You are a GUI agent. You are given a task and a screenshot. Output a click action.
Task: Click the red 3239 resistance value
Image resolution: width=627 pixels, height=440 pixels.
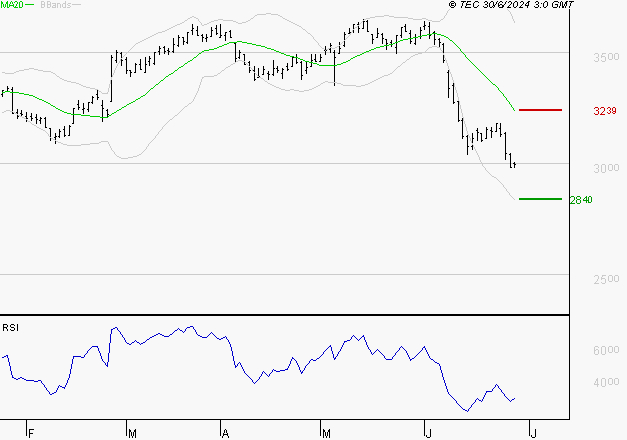(605, 111)
